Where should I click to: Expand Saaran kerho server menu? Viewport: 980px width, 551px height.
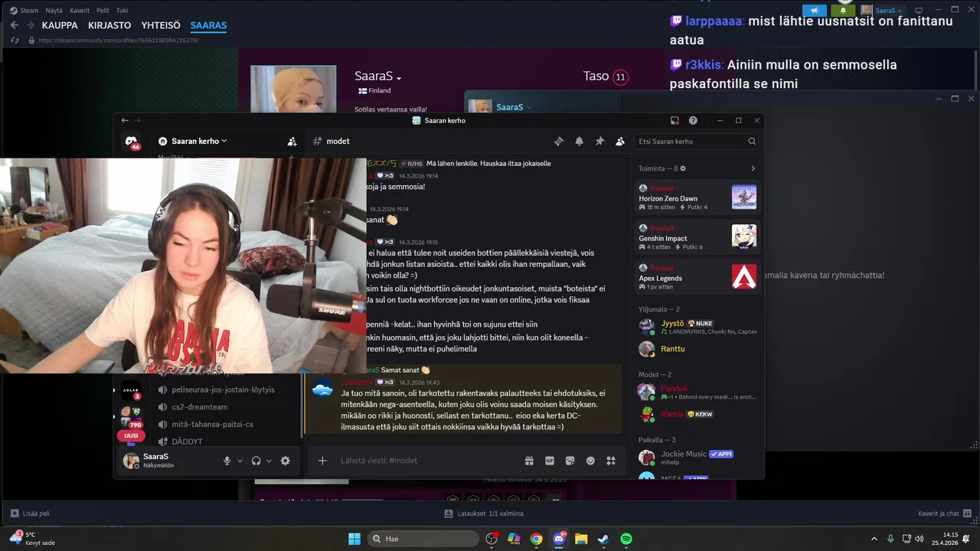199,142
